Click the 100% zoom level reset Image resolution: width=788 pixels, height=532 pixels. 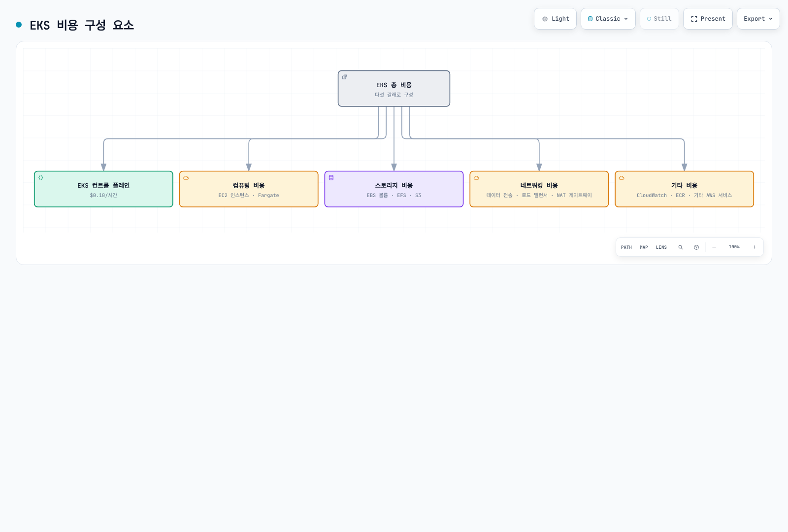click(734, 247)
